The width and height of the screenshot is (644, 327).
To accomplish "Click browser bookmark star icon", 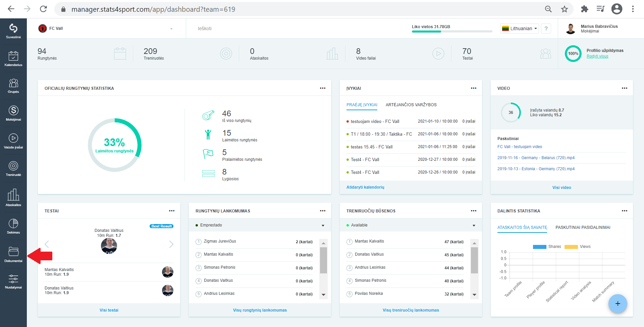I will [565, 9].
